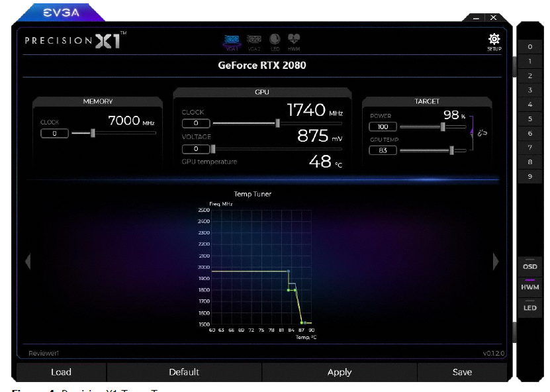550x392 pixels.
Task: Click the Load button
Action: click(x=61, y=372)
